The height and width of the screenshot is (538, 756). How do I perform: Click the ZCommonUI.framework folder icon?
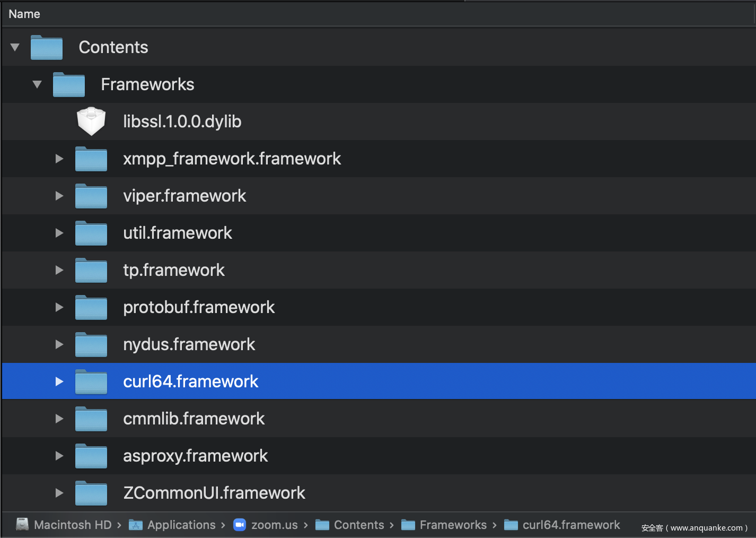(91, 493)
